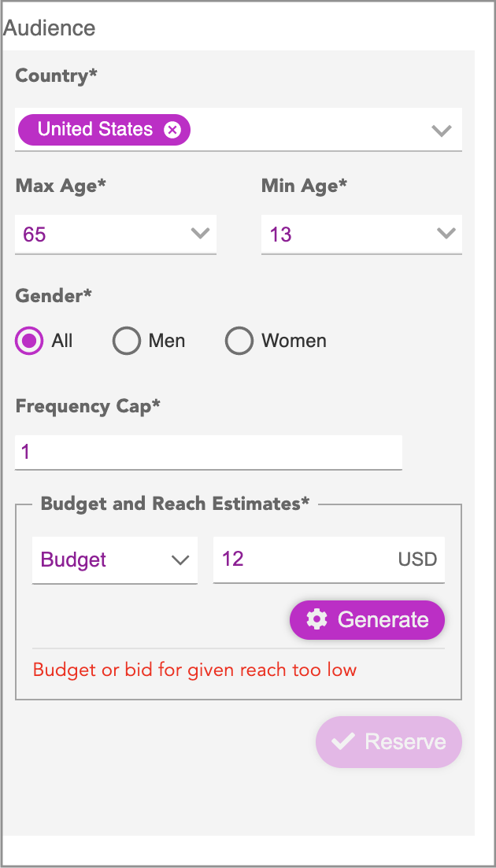Click the Min Age value 13
This screenshot has height=868, width=496.
pyautogui.click(x=280, y=235)
